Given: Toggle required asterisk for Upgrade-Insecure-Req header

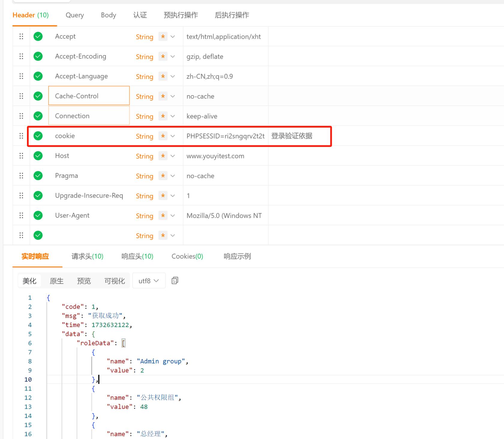Looking at the screenshot, I should [163, 195].
